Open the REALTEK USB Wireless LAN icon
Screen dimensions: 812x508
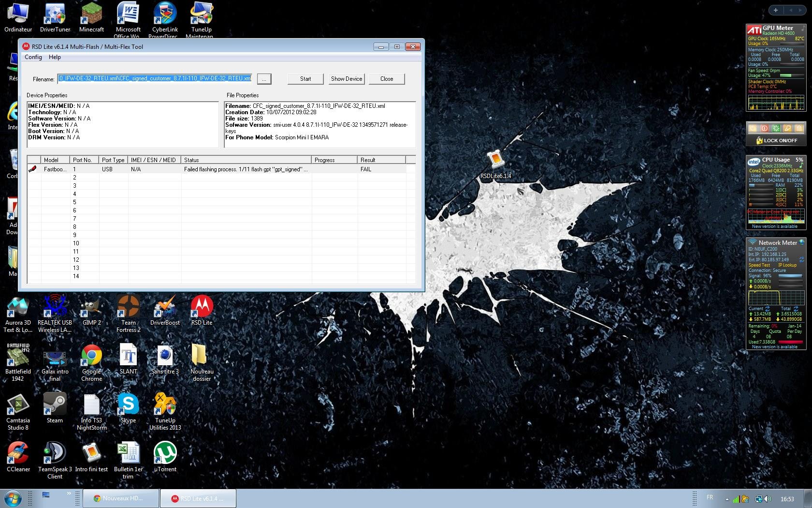[x=55, y=315]
